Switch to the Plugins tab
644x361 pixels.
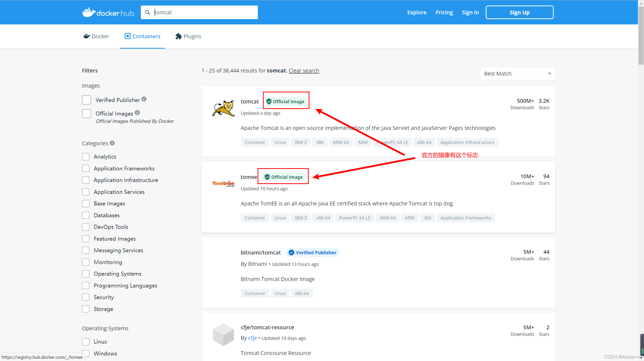point(188,36)
